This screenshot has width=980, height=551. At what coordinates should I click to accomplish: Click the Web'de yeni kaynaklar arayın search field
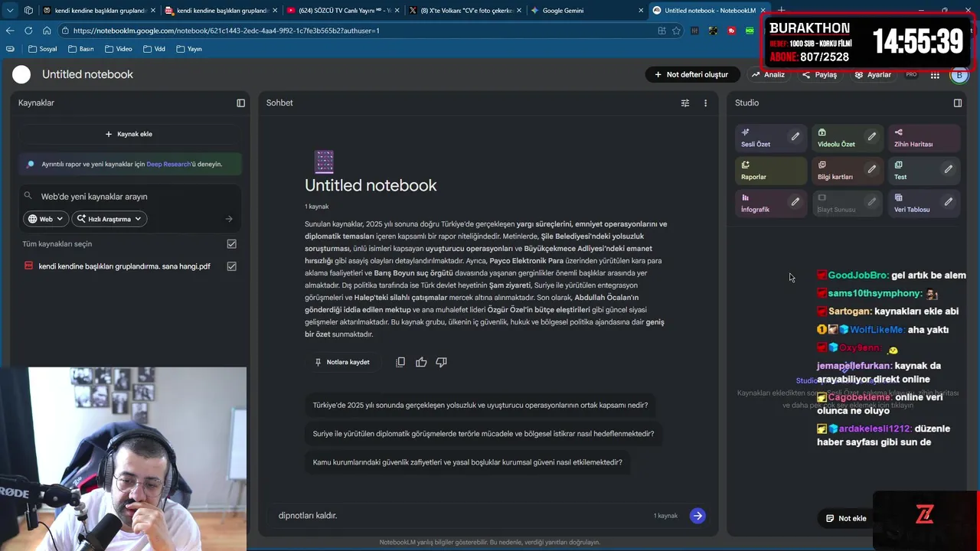point(130,197)
